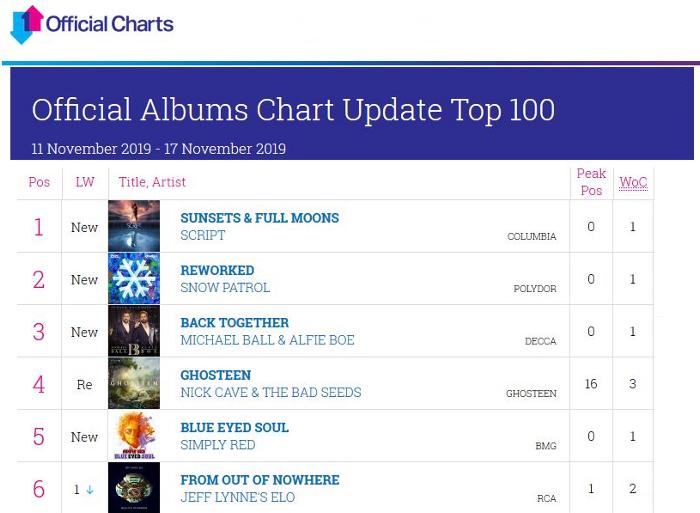Open the REWORKED album title link

point(217,270)
